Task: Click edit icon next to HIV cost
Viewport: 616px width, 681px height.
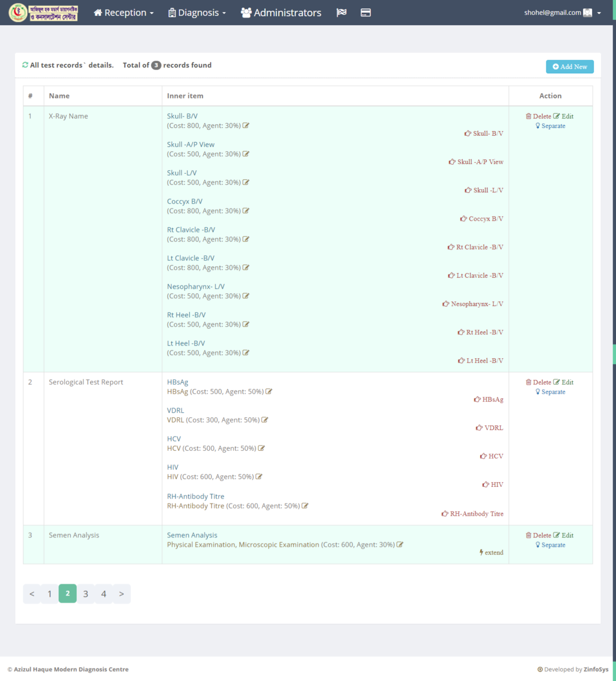Action: (259, 477)
